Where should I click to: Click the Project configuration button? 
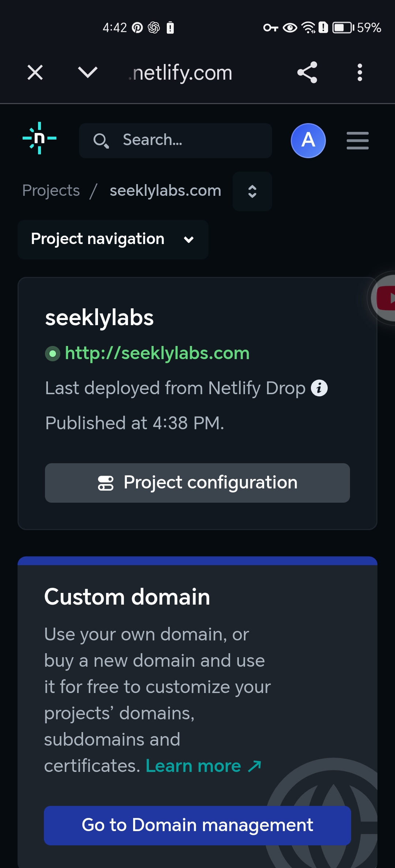coord(197,483)
